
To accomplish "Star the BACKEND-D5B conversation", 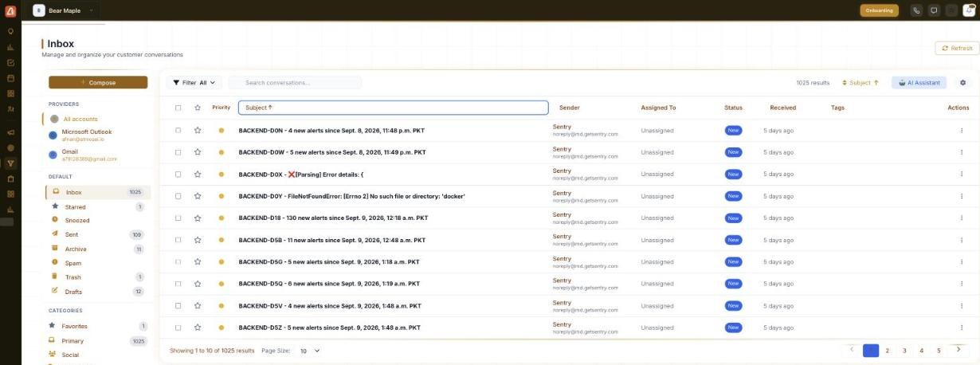I will coord(198,240).
